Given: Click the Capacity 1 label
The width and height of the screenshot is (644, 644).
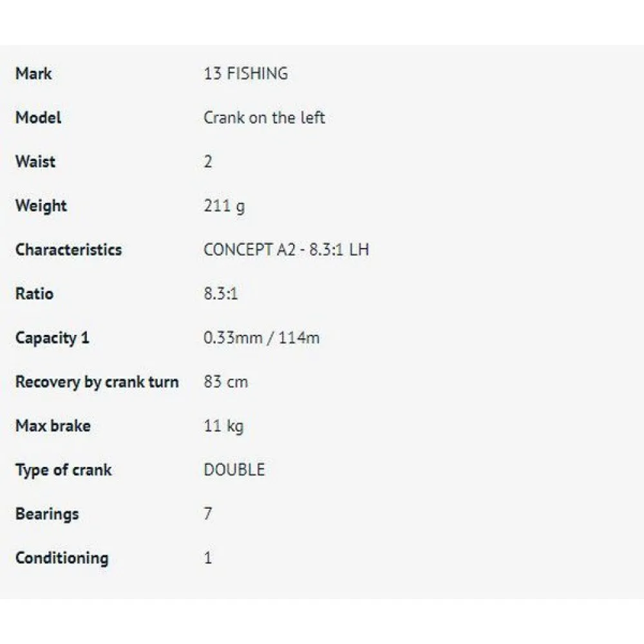Looking at the screenshot, I should click(x=52, y=338).
